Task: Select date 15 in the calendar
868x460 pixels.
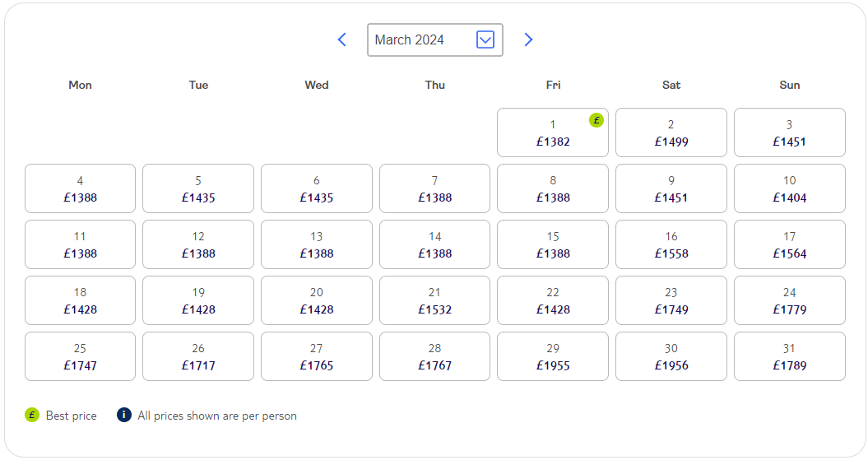Action: click(552, 244)
